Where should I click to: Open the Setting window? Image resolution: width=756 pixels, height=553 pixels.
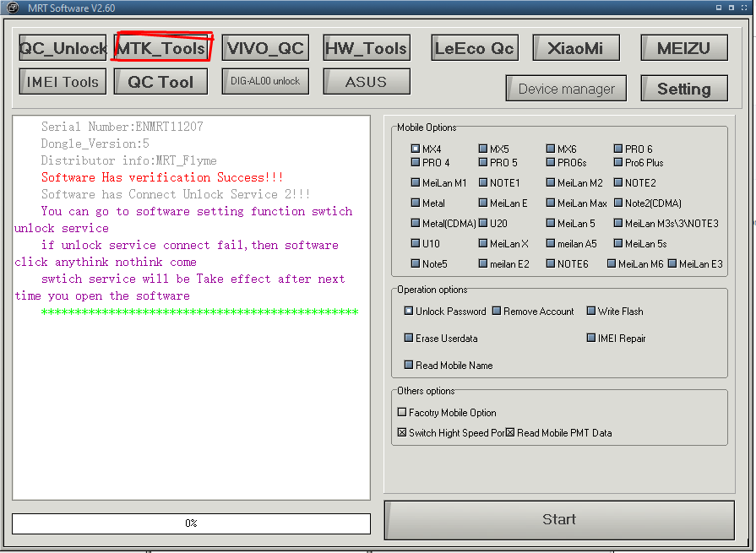tap(684, 88)
